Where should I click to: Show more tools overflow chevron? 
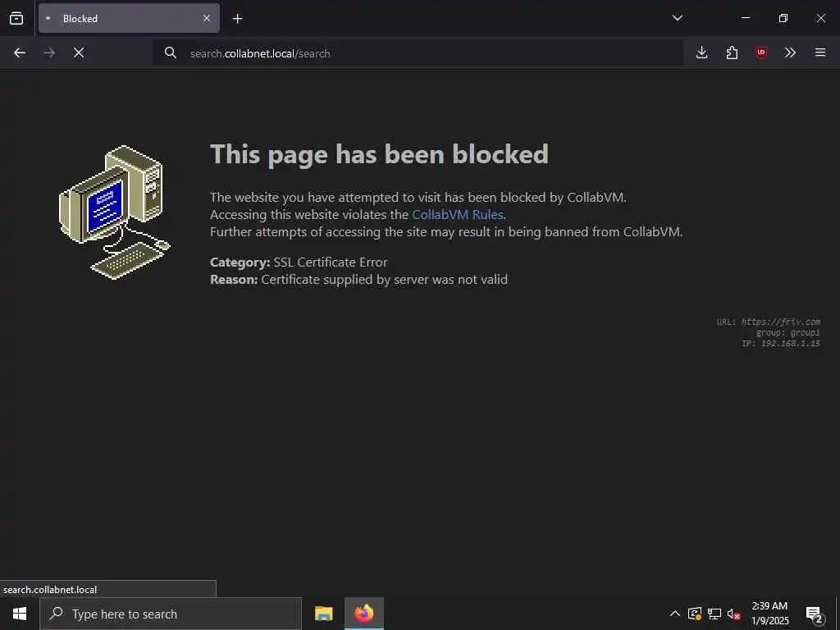pos(790,52)
